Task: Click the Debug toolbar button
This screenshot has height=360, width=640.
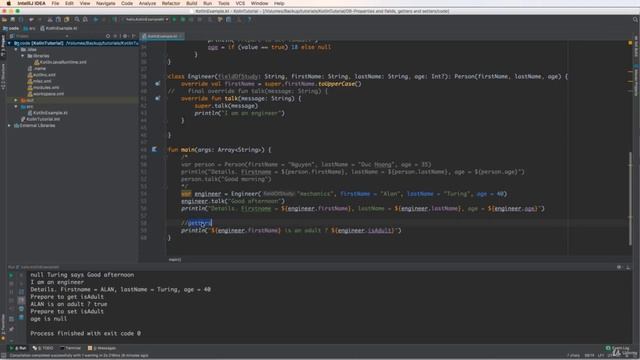Action: coord(182,19)
